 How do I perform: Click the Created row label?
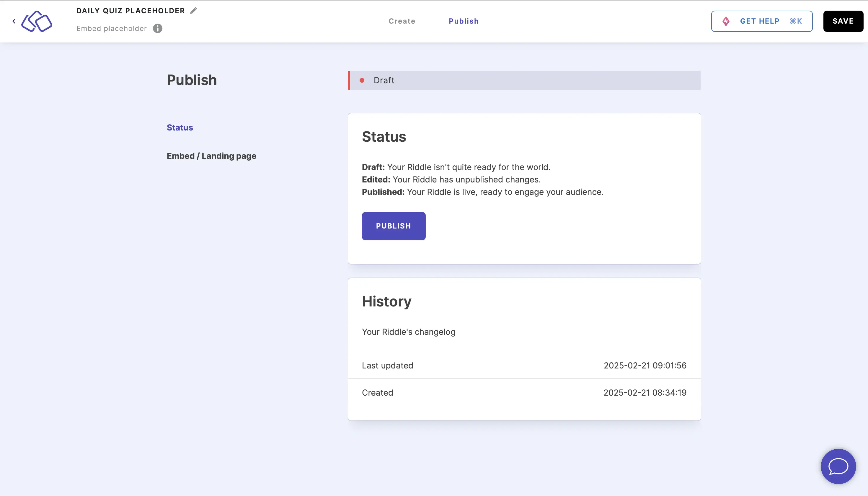click(x=377, y=392)
